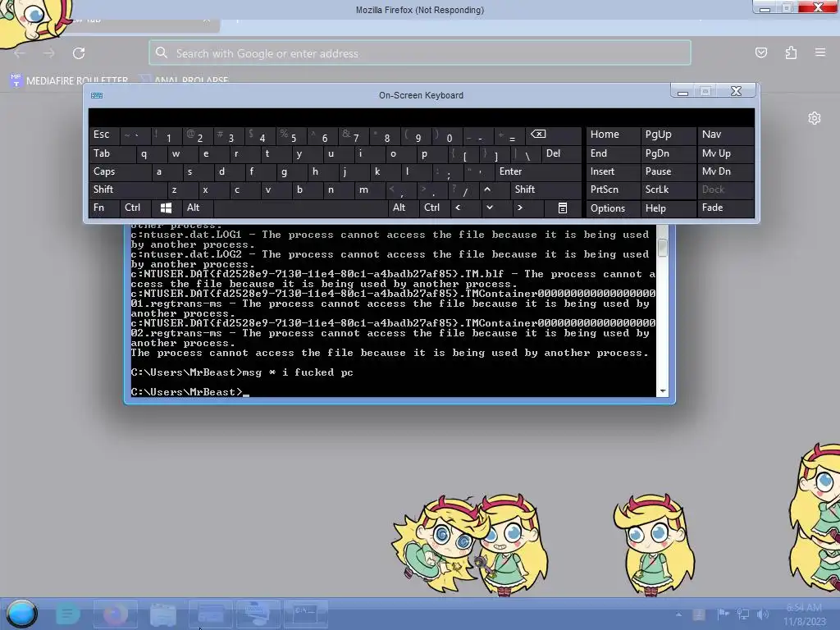The image size is (840, 630).
Task: Click the space bar key
Action: point(300,208)
